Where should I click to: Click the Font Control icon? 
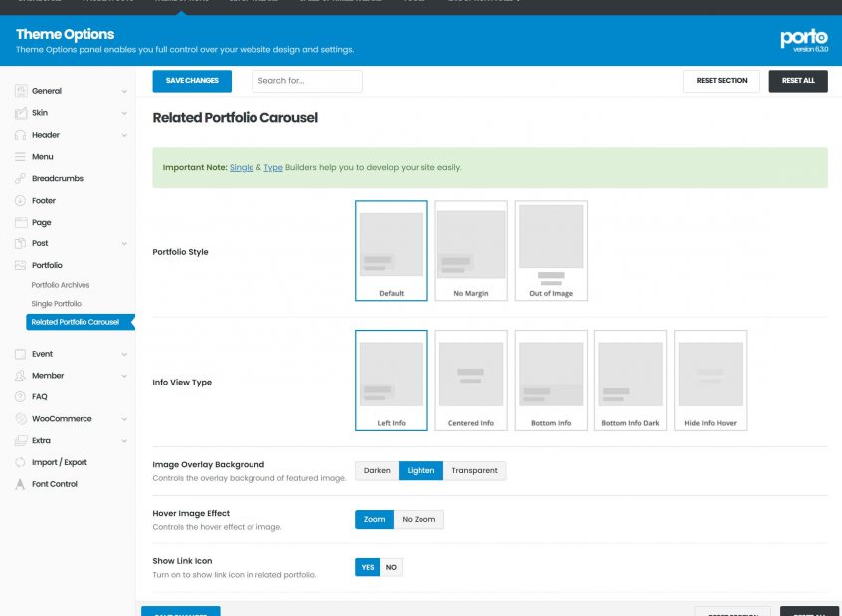(x=21, y=484)
